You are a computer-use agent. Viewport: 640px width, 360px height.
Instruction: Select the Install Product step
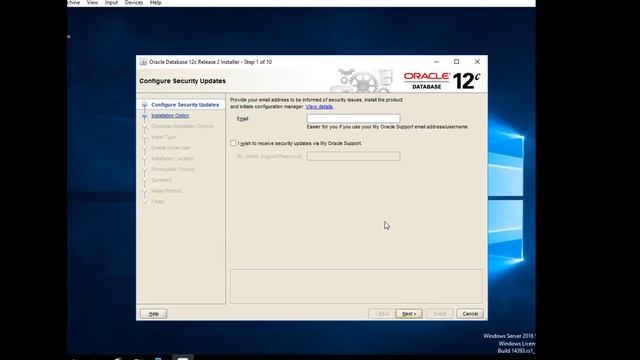166,191
